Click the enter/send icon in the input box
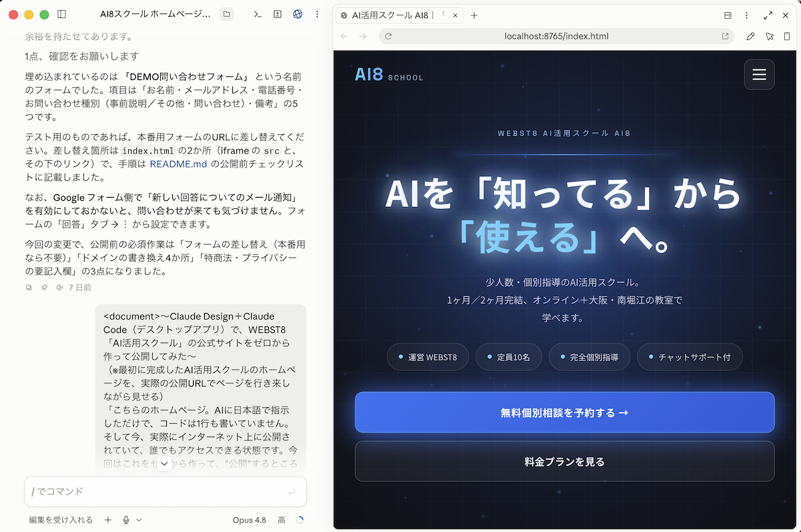Image resolution: width=801 pixels, height=532 pixels. pyautogui.click(x=292, y=492)
